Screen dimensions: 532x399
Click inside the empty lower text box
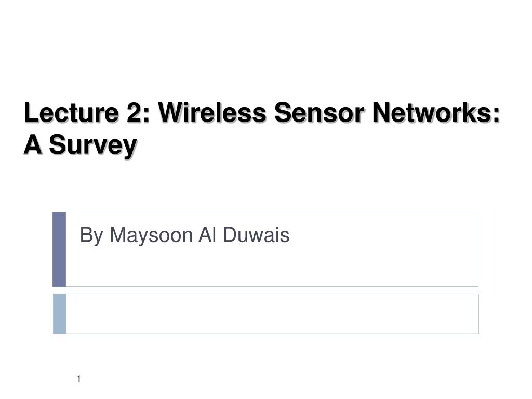[x=272, y=313]
